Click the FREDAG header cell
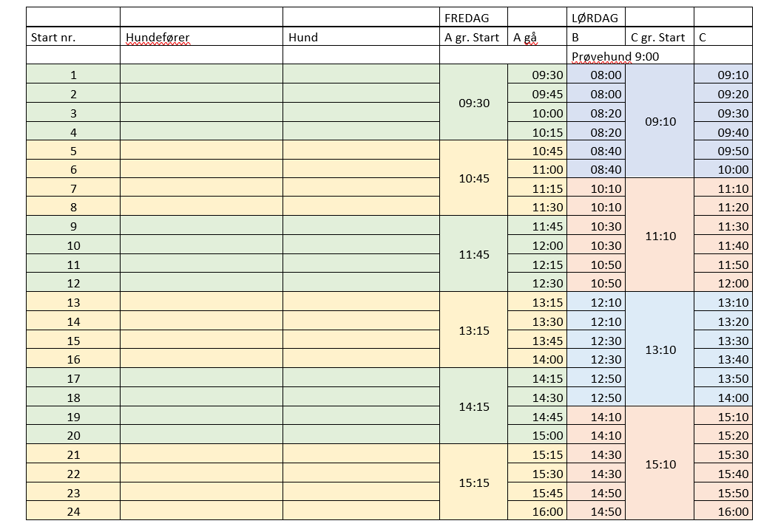 pos(466,18)
